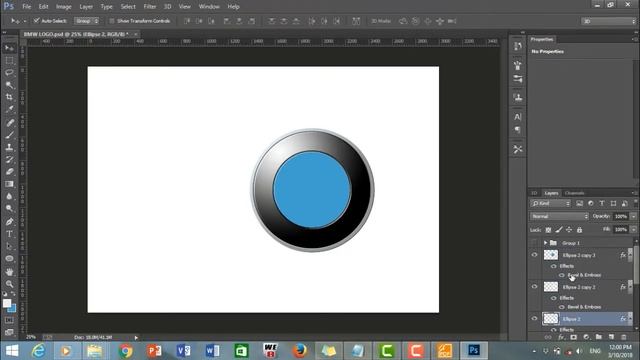Click Delete layer trash icon
640x360 pixels.
623,337
